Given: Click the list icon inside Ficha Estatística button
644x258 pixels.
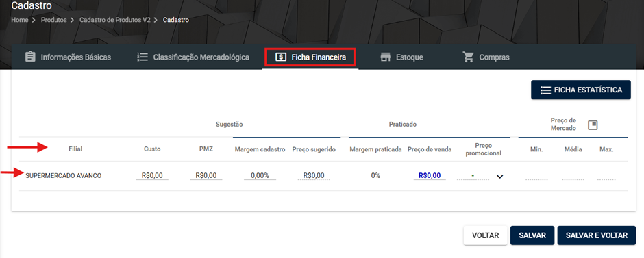Looking at the screenshot, I should 545,90.
